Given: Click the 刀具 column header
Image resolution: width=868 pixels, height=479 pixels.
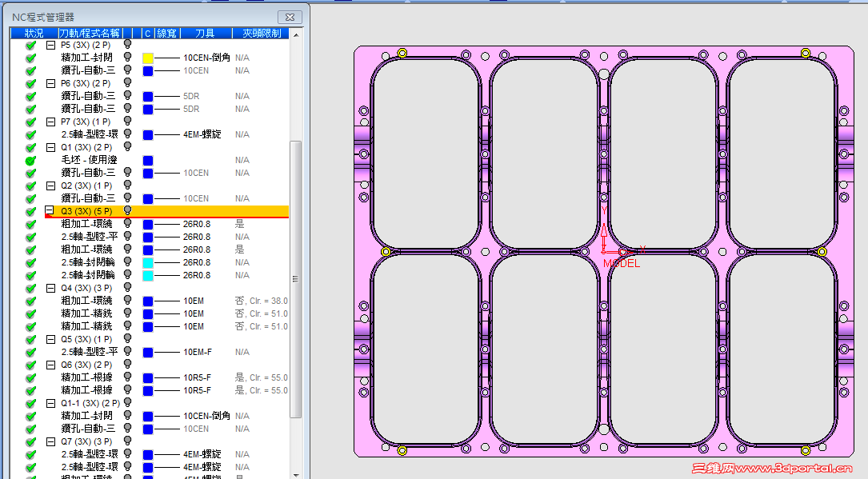Looking at the screenshot, I should tap(206, 34).
